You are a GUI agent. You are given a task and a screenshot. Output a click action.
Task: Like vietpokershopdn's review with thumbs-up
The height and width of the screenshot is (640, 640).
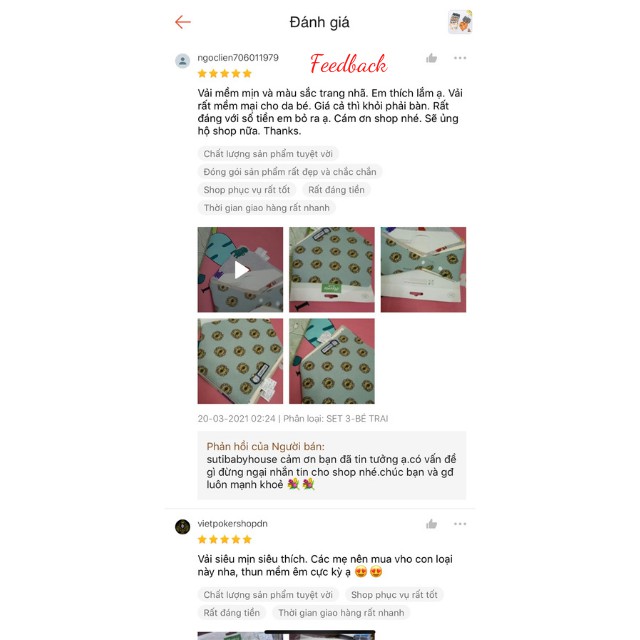coord(431,524)
